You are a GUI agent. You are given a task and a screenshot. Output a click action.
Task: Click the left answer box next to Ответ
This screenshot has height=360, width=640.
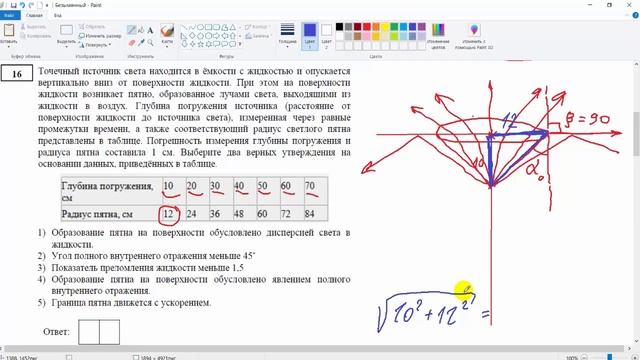click(89, 332)
